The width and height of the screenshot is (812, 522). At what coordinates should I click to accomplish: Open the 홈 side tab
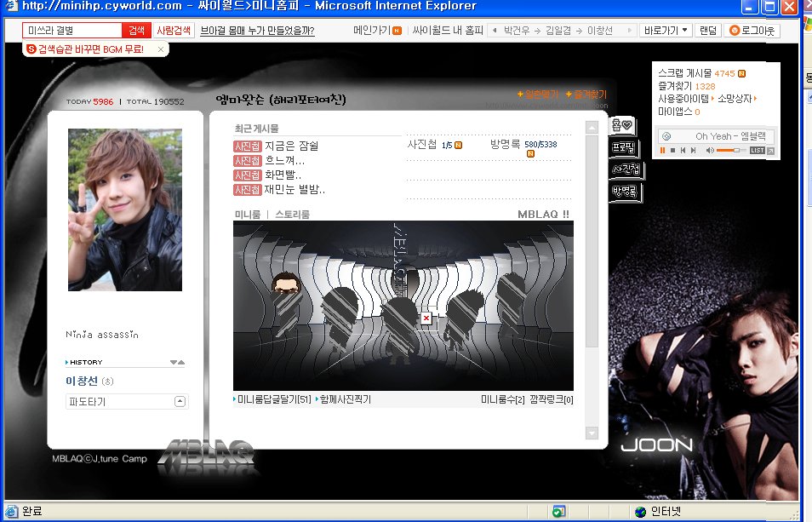(622, 126)
